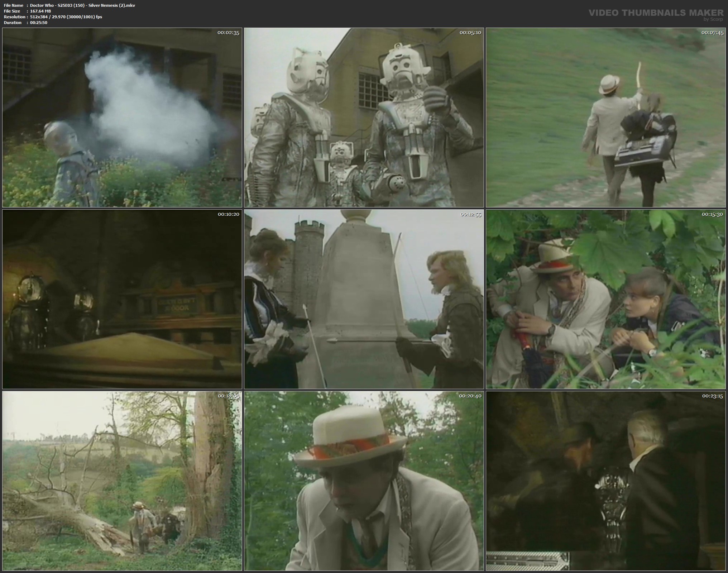Click the 00:15:30 timestamp label
The height and width of the screenshot is (573, 728).
click(x=712, y=214)
